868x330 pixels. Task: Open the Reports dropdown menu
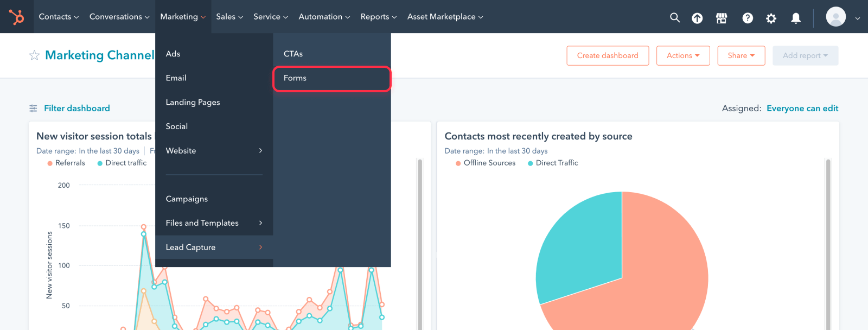(x=379, y=17)
